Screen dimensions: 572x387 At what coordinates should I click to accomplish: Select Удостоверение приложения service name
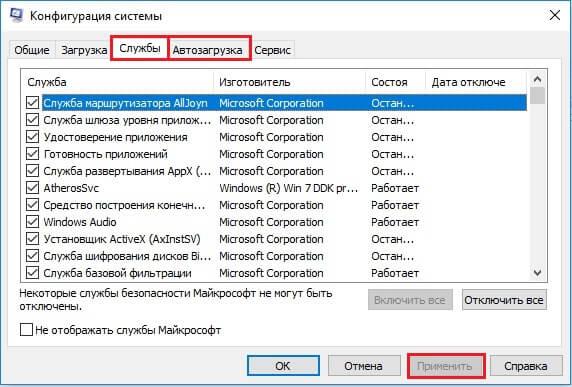pos(116,137)
